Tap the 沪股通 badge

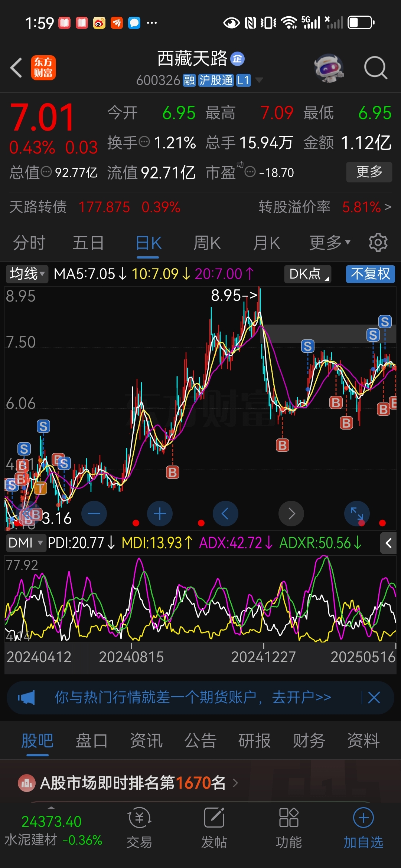[216, 80]
